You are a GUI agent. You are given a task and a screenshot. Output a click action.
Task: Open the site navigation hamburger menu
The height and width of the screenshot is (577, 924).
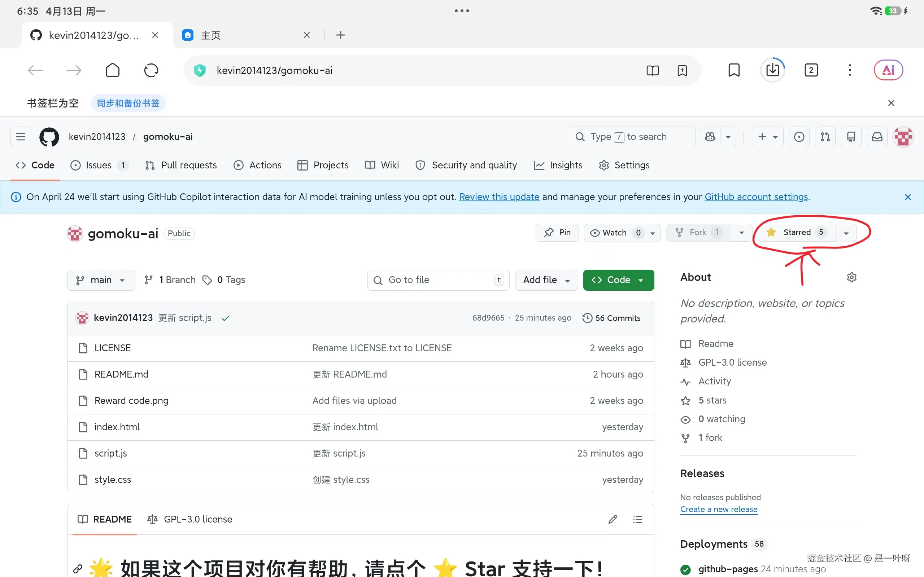20,137
